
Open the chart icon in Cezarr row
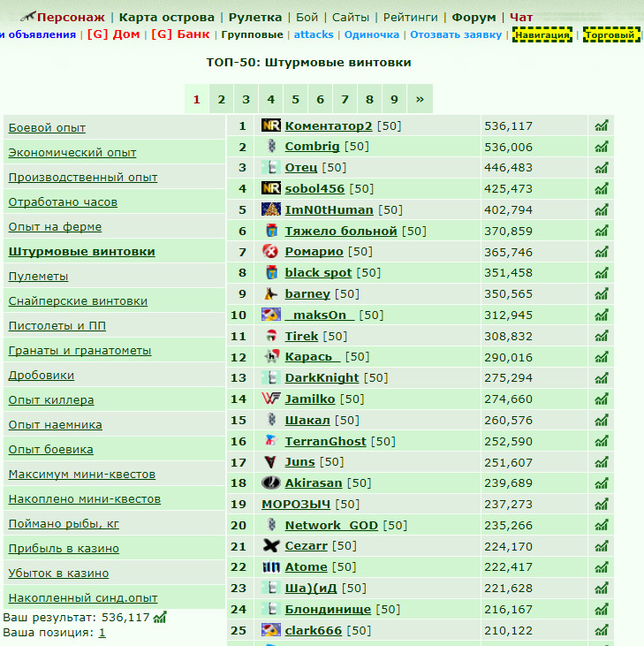[x=602, y=546]
